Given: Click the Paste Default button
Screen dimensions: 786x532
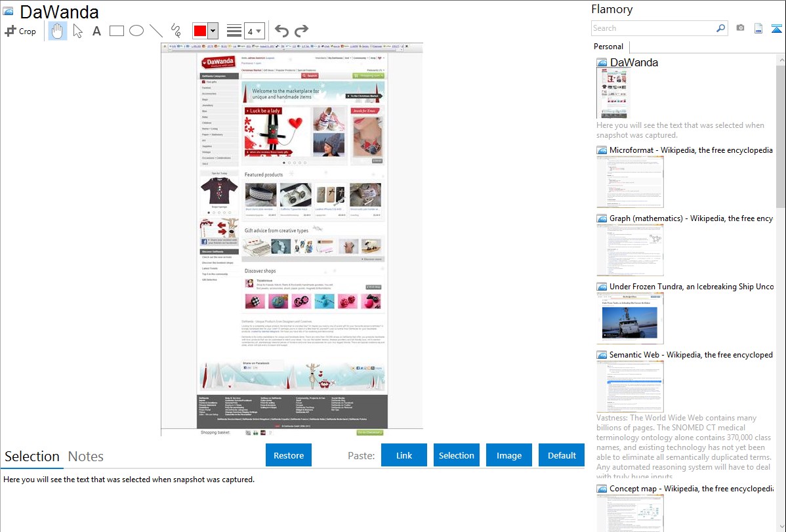Looking at the screenshot, I should coord(562,455).
